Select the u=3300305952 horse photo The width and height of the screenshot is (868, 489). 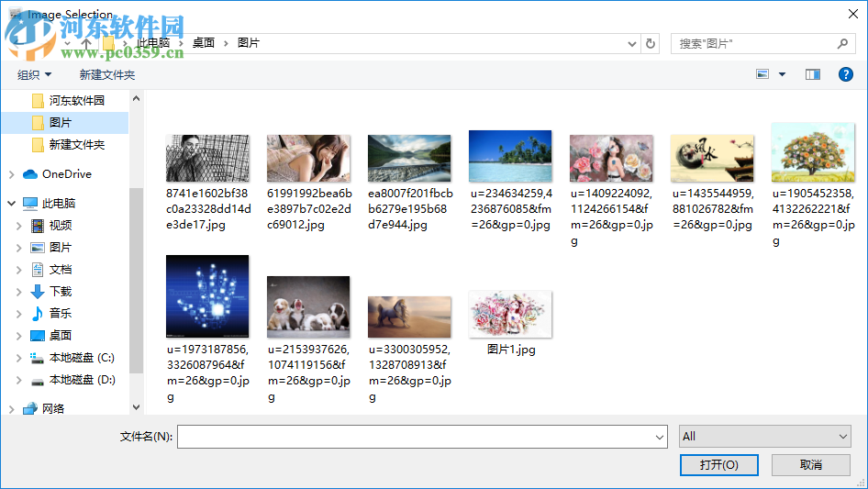409,317
